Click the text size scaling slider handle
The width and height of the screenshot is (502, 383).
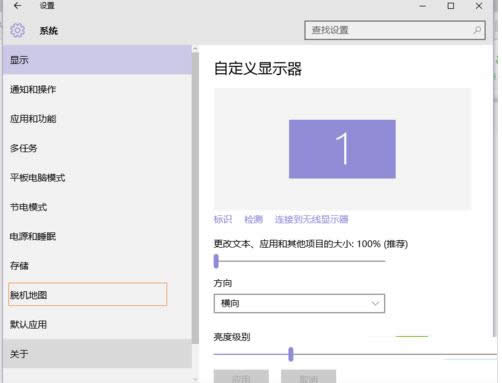pos(216,261)
